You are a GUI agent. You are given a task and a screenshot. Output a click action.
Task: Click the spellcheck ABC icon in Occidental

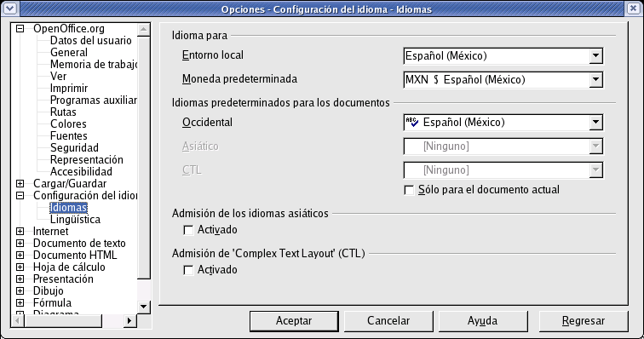point(412,122)
